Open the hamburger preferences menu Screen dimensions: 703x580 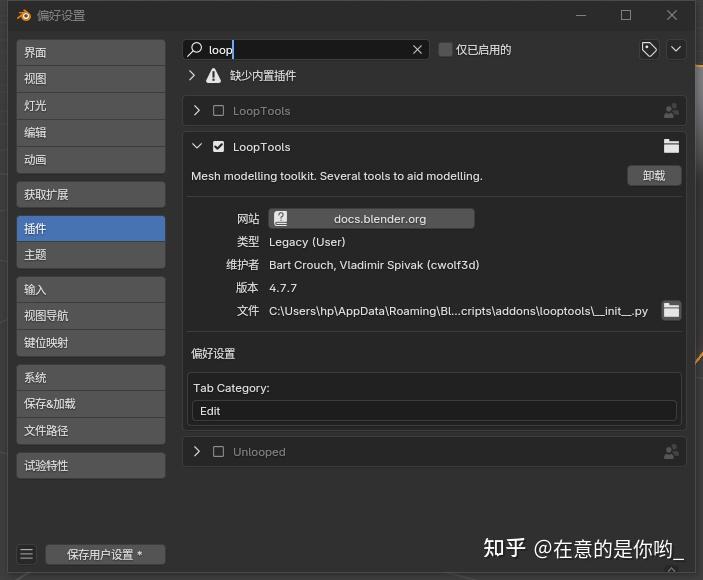26,554
